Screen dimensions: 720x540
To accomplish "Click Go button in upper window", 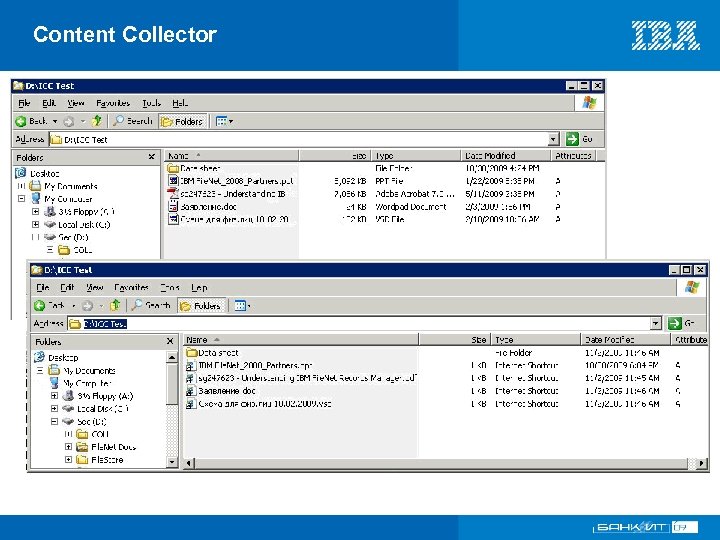I will (579, 139).
